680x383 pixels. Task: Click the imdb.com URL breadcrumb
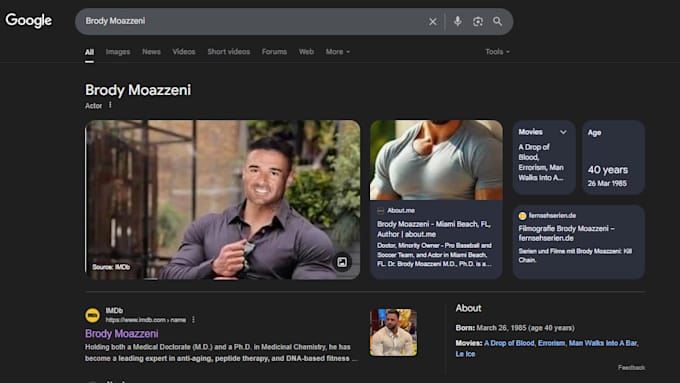pyautogui.click(x=146, y=320)
